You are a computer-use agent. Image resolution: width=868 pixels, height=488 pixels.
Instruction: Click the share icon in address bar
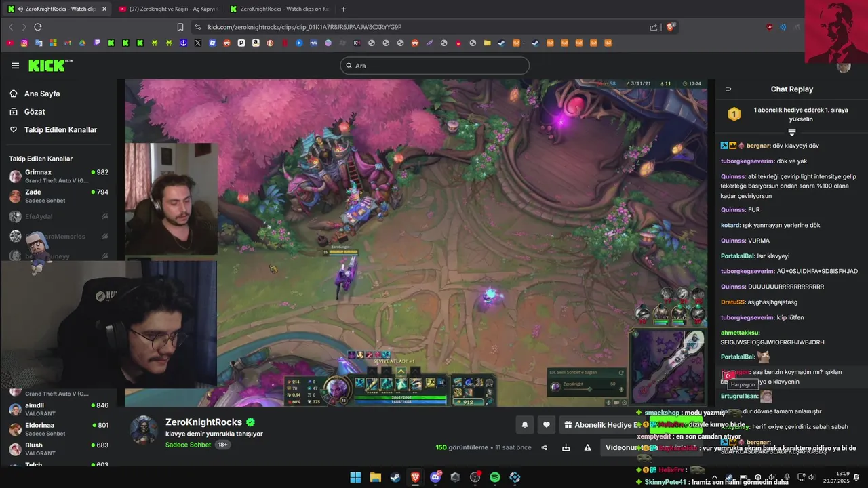coord(654,27)
